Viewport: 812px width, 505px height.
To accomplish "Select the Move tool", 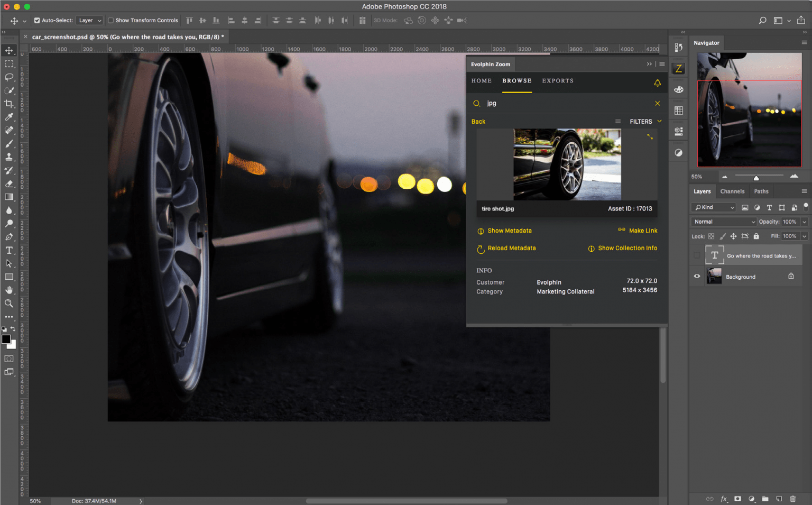I will [9, 51].
